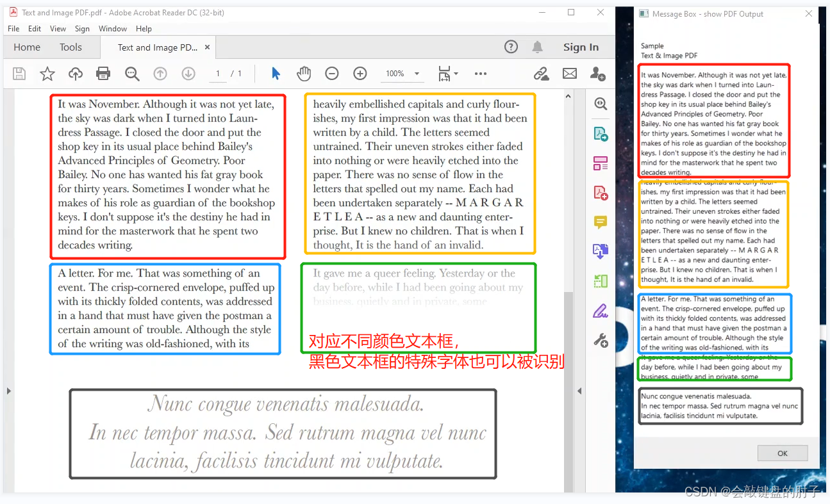The image size is (830, 504).
Task: Activate the hand pan tool
Action: (304, 74)
